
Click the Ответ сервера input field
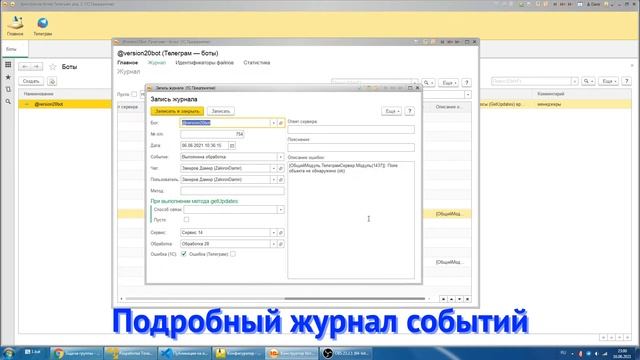(351, 129)
